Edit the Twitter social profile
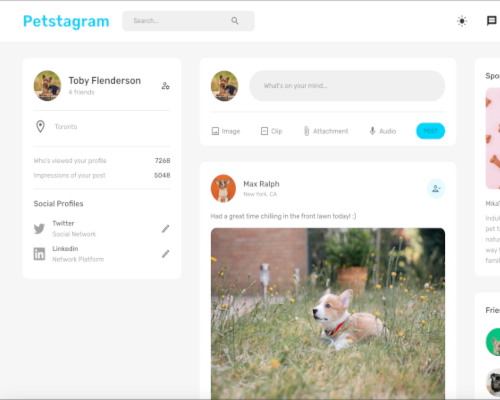This screenshot has width=500, height=400. point(166,229)
